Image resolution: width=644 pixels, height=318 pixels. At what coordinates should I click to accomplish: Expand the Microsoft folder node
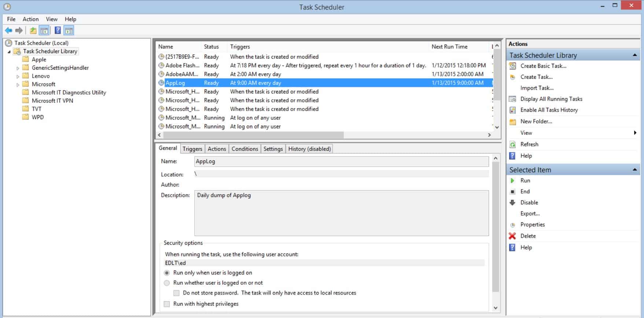(18, 85)
